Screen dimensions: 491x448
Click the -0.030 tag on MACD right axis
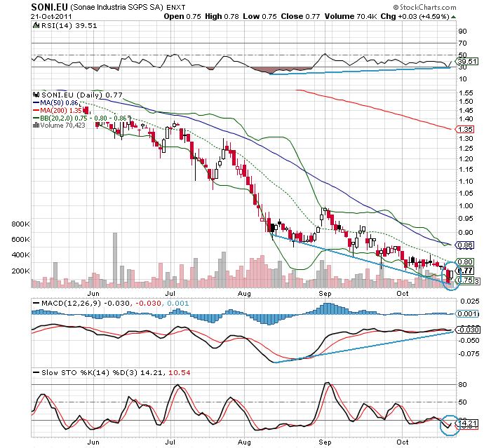click(467, 330)
